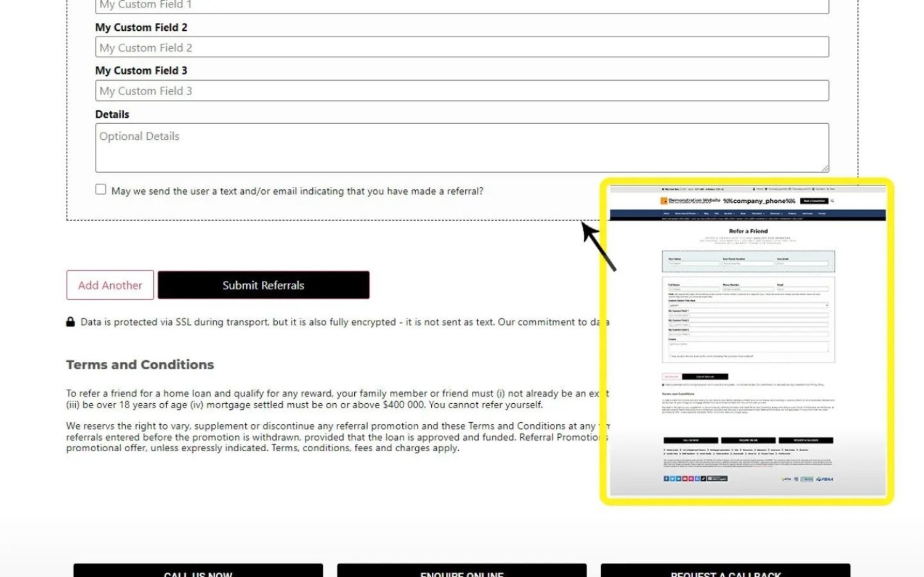Image resolution: width=924 pixels, height=577 pixels.
Task: Click the FBAA logo in the preview footer
Action: pyautogui.click(x=825, y=479)
